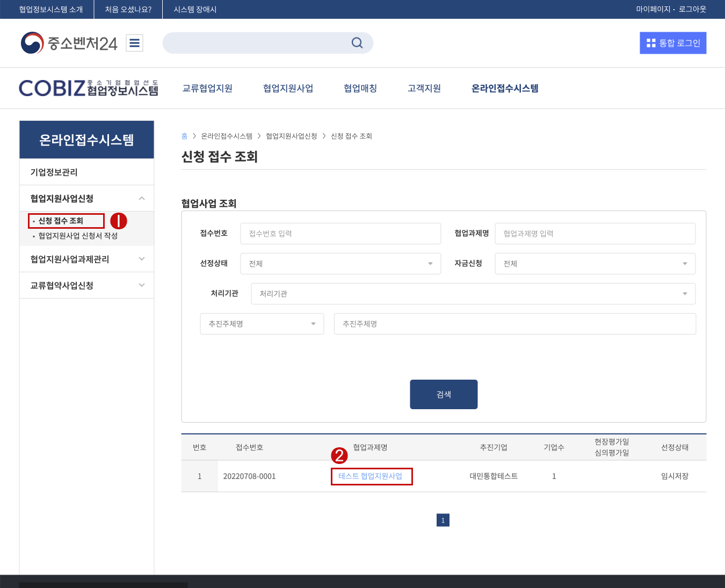Select 기업정보관리 in sidebar

86,172
